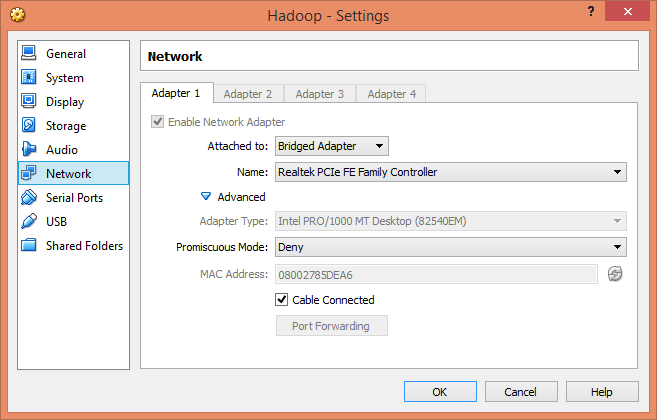Toggle the Cable Connected checkbox
This screenshot has width=657, height=420.
tap(282, 300)
